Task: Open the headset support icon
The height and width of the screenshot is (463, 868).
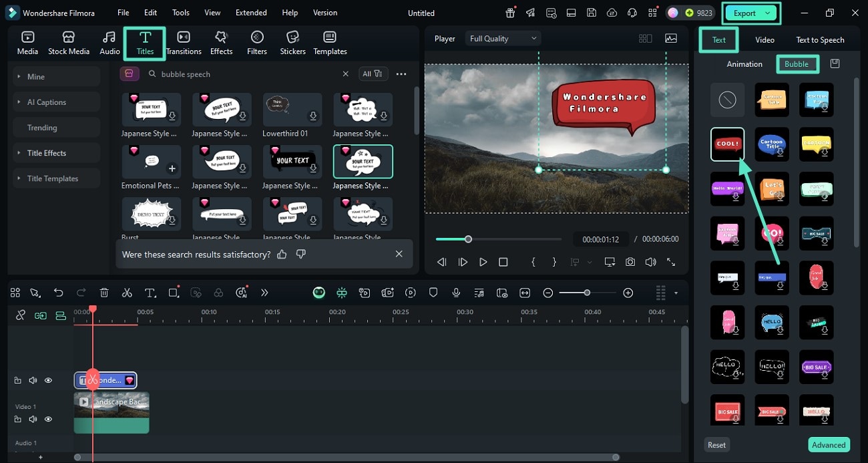Action: pyautogui.click(x=632, y=13)
